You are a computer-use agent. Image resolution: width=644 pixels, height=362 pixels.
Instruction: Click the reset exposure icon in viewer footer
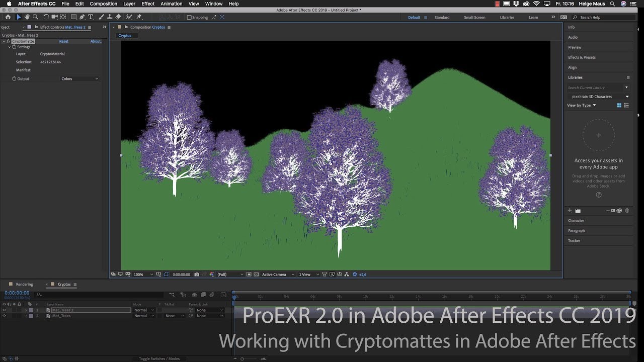[x=354, y=275]
